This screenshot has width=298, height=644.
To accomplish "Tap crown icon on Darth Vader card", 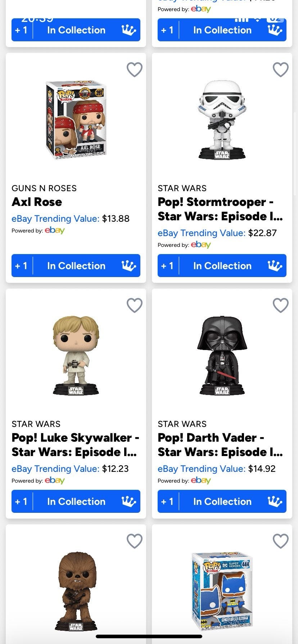I will (x=275, y=502).
